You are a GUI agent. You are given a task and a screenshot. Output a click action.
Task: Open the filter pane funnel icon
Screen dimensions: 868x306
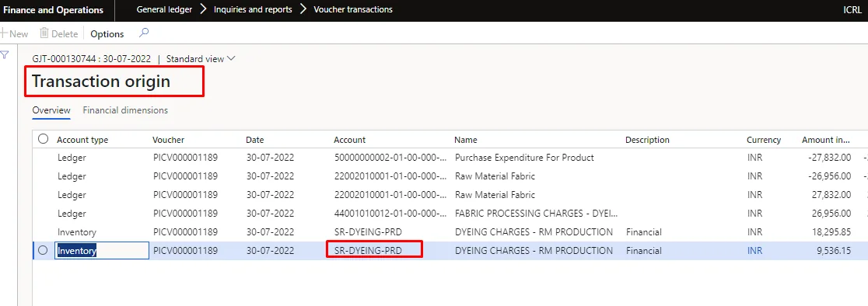5,54
